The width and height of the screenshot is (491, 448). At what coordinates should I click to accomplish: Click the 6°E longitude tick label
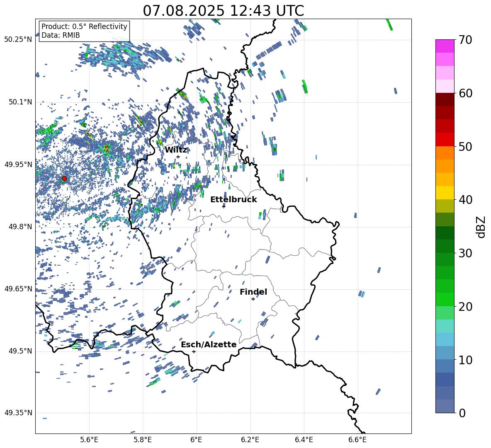196,440
